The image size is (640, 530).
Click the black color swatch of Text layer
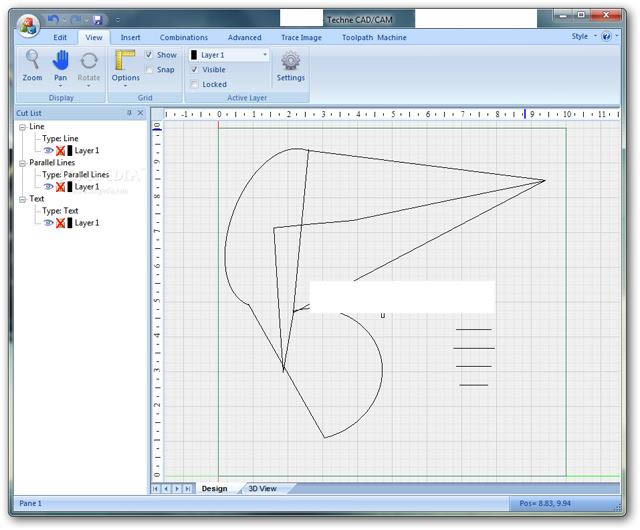tap(70, 223)
